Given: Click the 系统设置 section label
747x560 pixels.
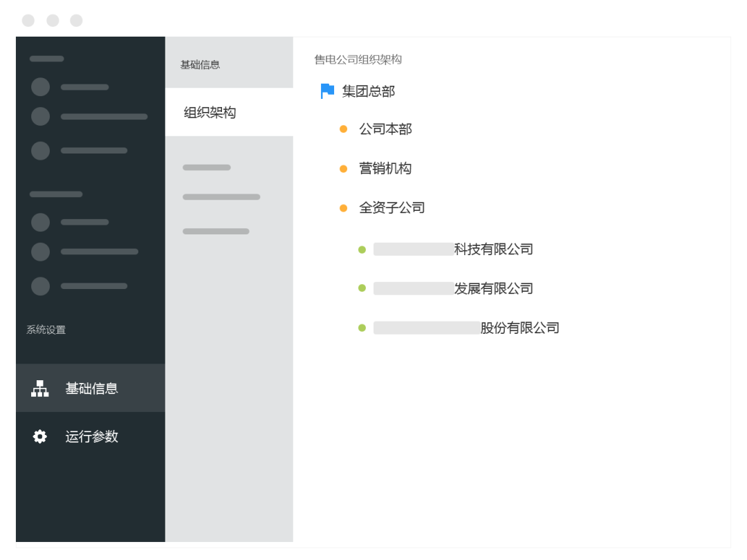Looking at the screenshot, I should [x=46, y=330].
